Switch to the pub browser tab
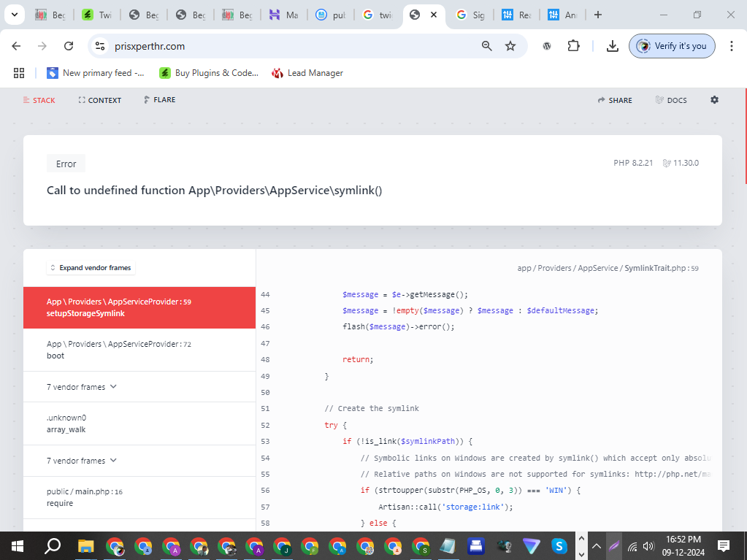 (331, 15)
